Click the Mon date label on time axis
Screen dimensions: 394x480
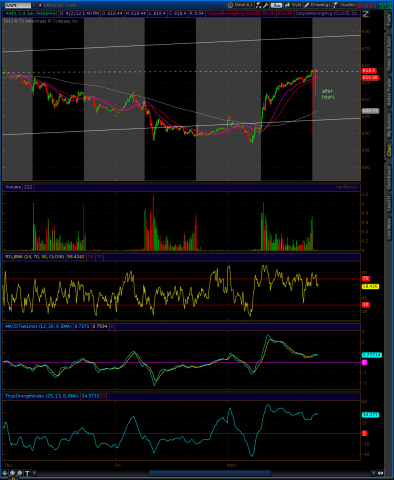(231, 465)
